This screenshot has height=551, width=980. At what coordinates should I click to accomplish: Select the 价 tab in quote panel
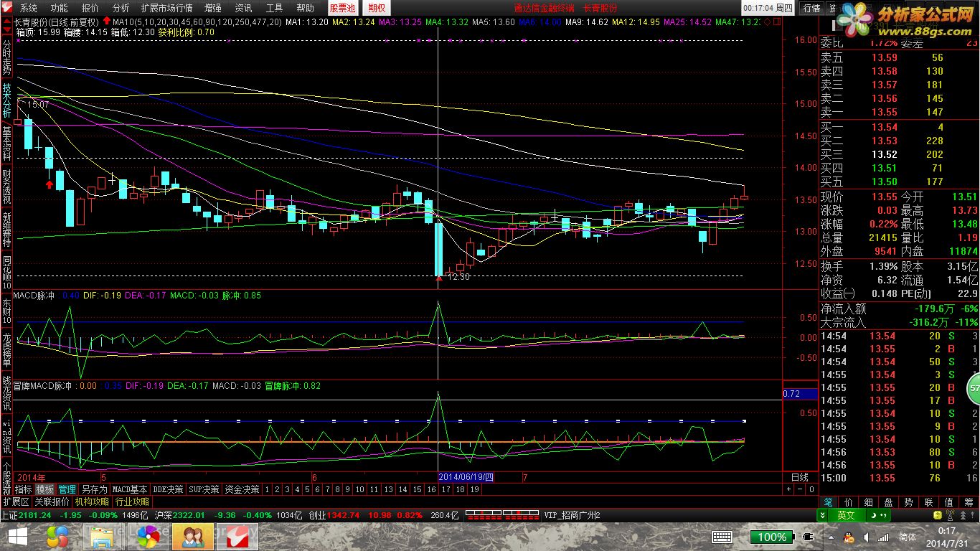pos(849,502)
